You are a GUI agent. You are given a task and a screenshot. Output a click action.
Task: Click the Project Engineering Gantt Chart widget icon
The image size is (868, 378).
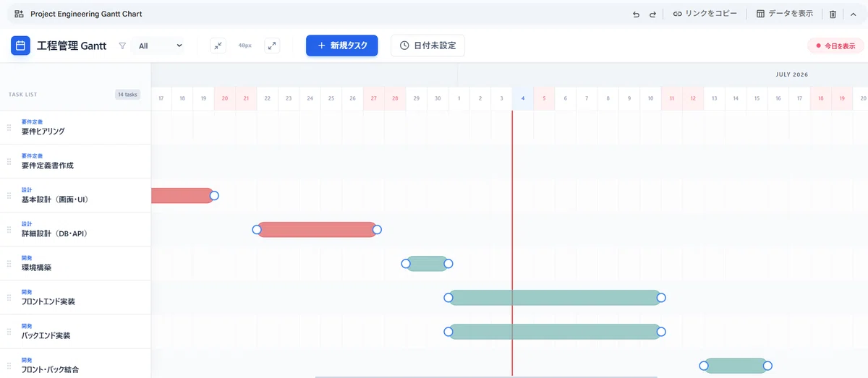tap(19, 14)
